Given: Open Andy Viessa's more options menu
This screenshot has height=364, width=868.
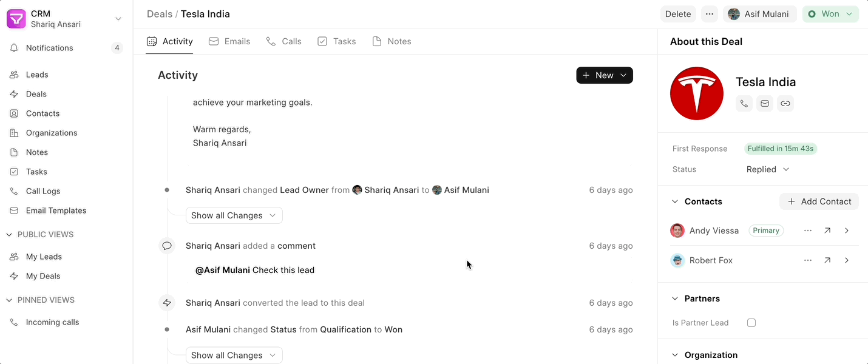Looking at the screenshot, I should click(x=808, y=231).
